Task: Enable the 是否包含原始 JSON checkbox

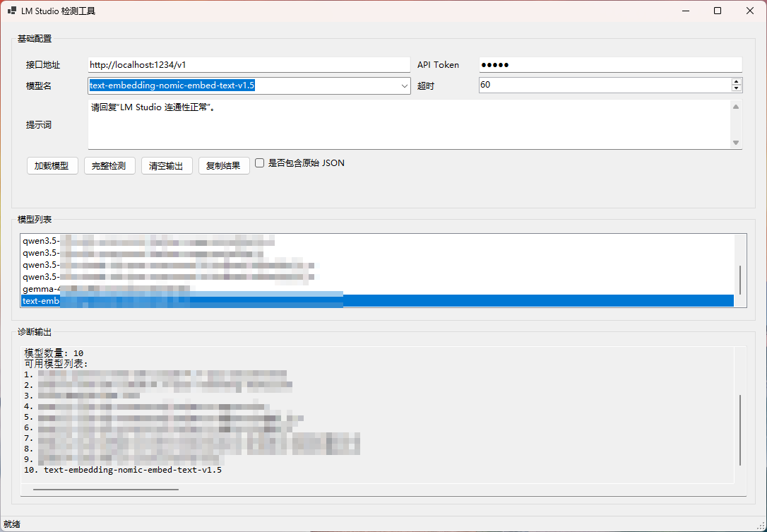Action: 259,162
